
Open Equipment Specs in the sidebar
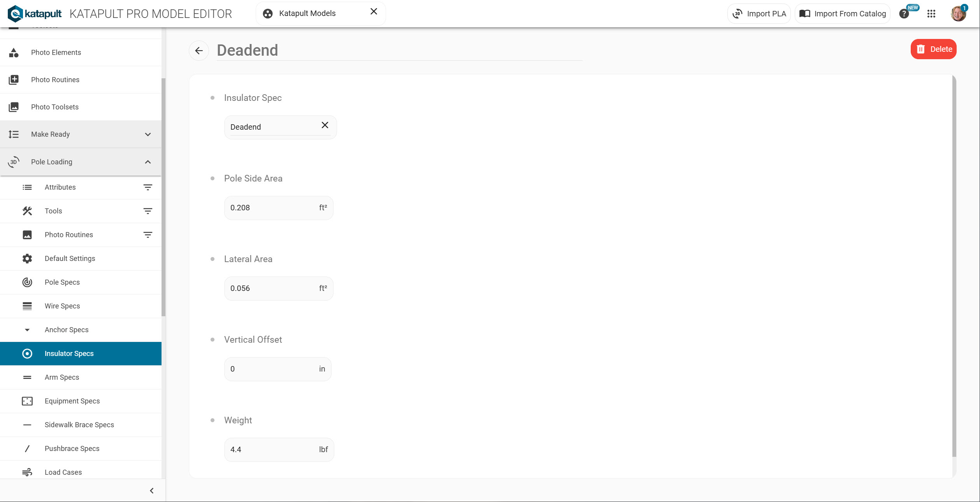[72, 401]
